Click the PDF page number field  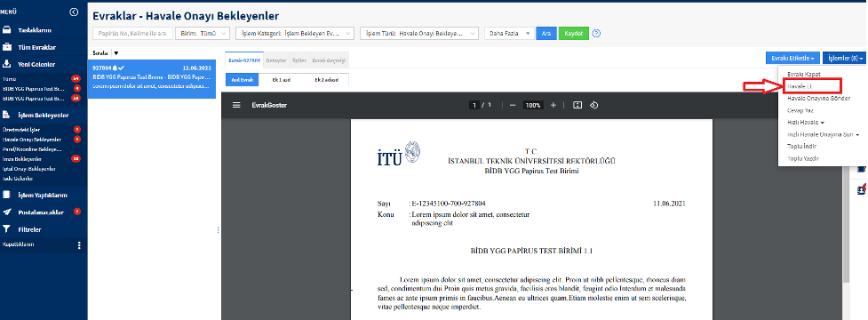pyautogui.click(x=474, y=105)
